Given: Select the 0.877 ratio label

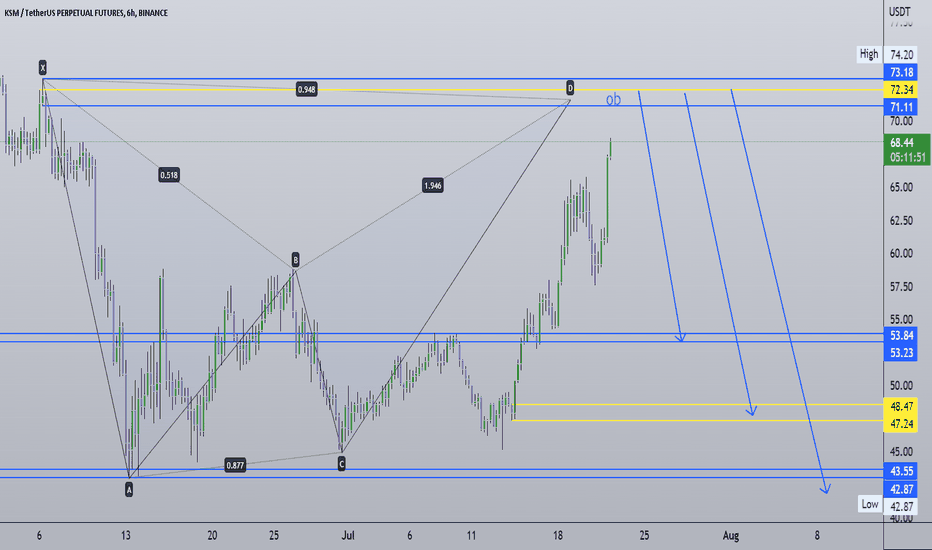Looking at the screenshot, I should click(x=235, y=465).
